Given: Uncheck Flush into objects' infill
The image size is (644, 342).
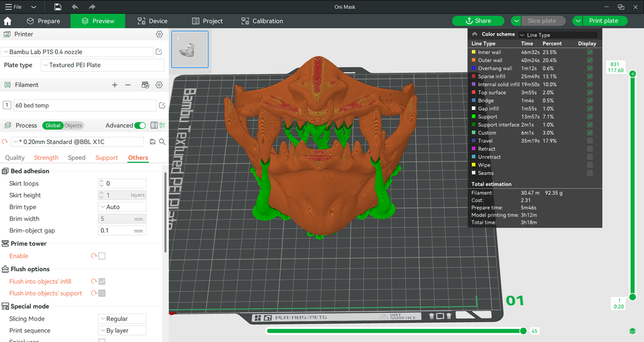Looking at the screenshot, I should 102,281.
